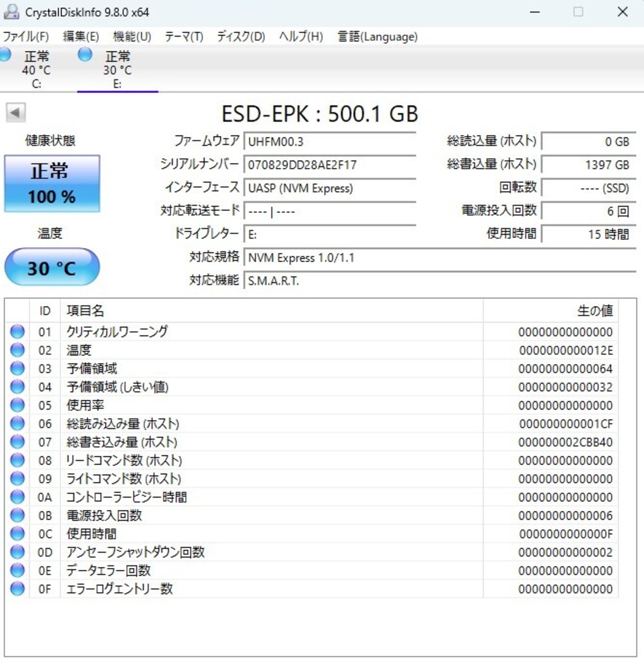Open the 機能(U) menu
This screenshot has width=644, height=660.
[x=132, y=37]
